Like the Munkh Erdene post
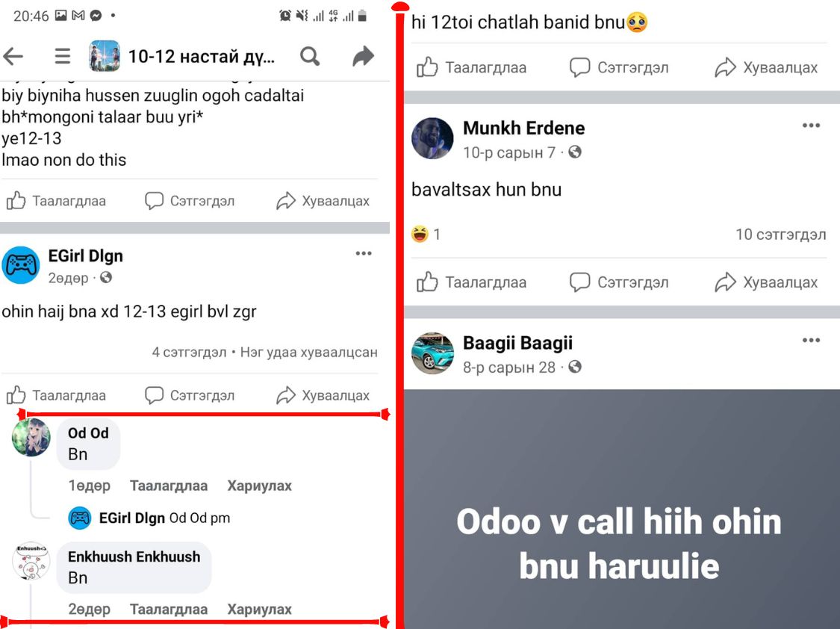Viewport: 840px width, 629px height. coord(471,282)
